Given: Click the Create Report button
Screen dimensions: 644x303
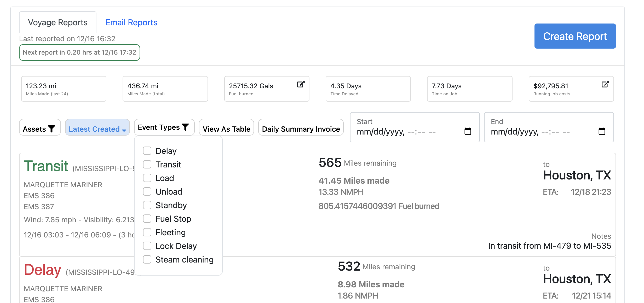Looking at the screenshot, I should point(575,36).
